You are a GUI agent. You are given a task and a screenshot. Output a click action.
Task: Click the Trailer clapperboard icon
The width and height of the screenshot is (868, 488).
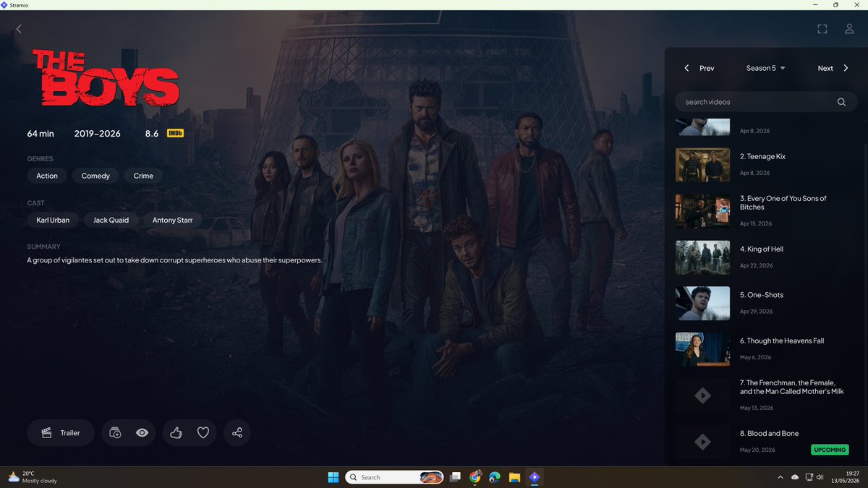pos(46,433)
